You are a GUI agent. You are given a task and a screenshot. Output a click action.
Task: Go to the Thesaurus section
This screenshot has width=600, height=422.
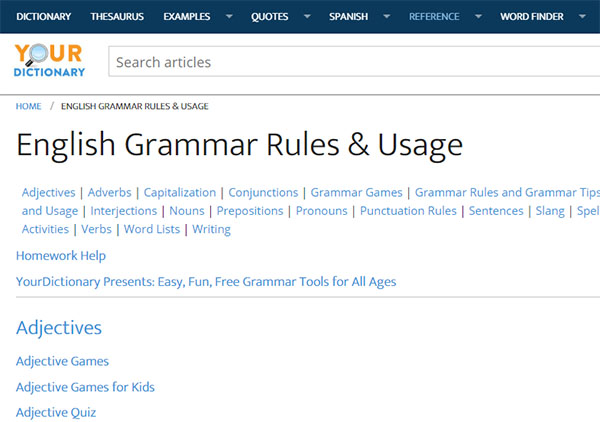pyautogui.click(x=117, y=17)
